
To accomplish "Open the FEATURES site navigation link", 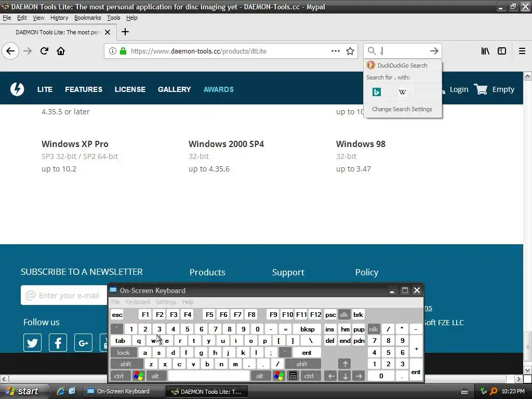I will tap(84, 89).
